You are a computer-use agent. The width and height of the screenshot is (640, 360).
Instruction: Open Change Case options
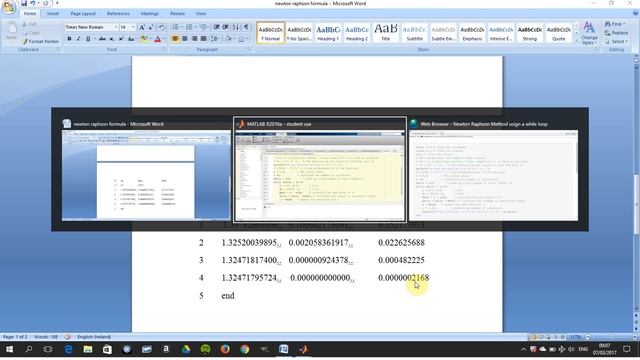tap(131, 39)
